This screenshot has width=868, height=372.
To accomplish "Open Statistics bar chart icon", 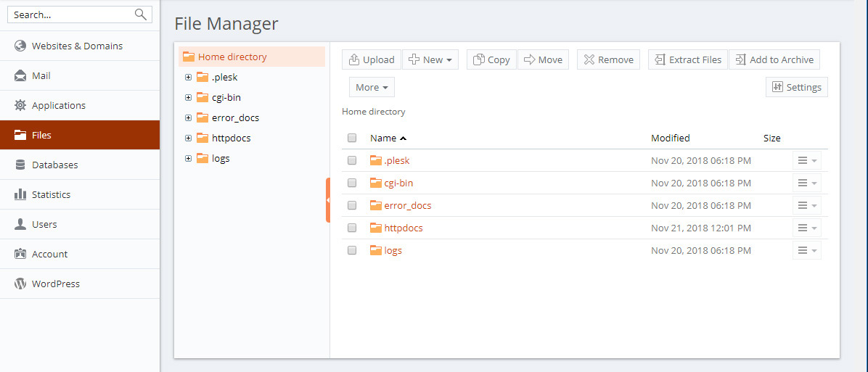I will coord(20,194).
